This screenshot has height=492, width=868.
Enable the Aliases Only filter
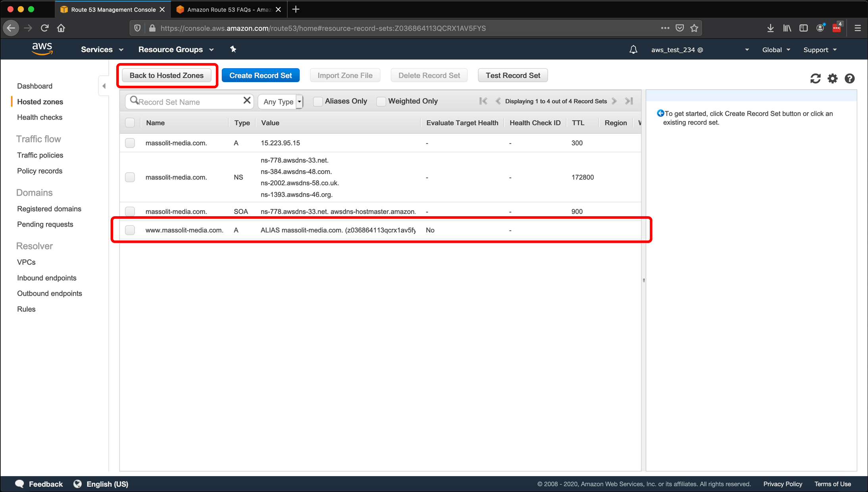(318, 101)
